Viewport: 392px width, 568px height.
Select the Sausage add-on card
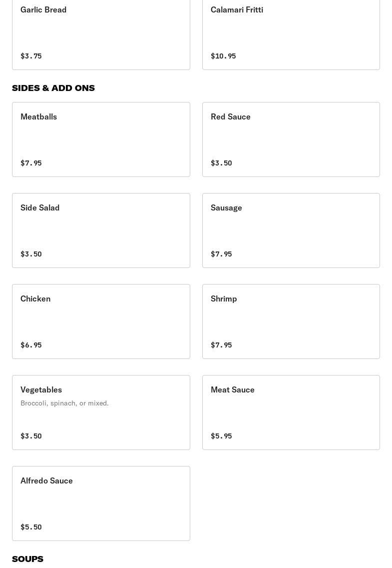pos(291,230)
